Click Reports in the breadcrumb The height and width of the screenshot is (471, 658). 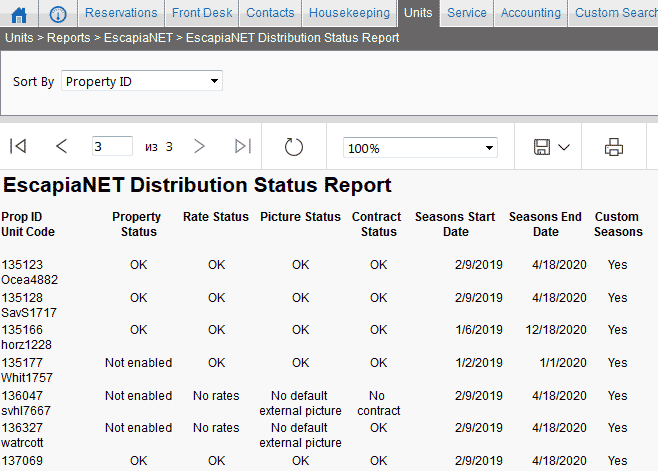(x=68, y=38)
